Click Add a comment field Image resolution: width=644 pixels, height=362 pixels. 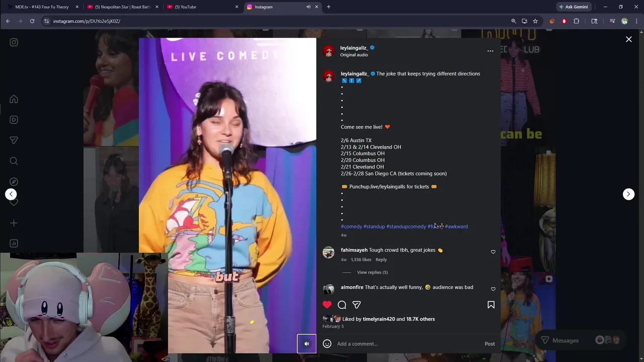[408, 344]
